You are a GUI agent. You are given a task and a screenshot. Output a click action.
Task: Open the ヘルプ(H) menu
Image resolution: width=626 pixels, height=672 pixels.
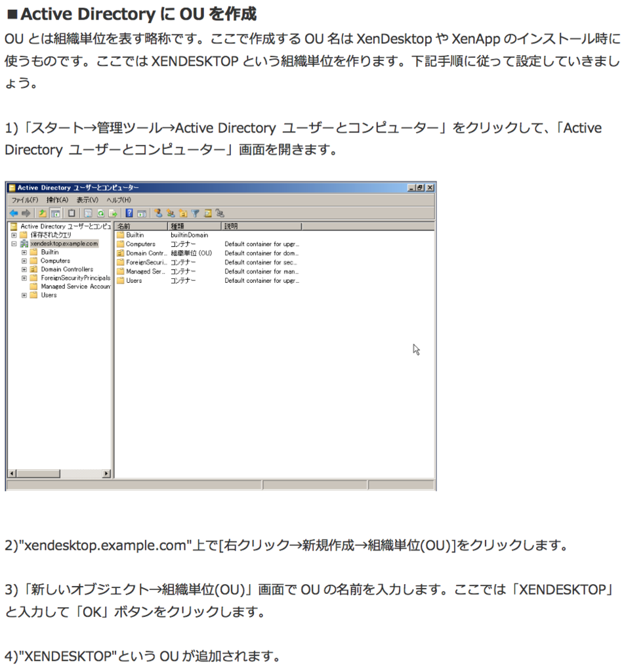[x=119, y=199]
